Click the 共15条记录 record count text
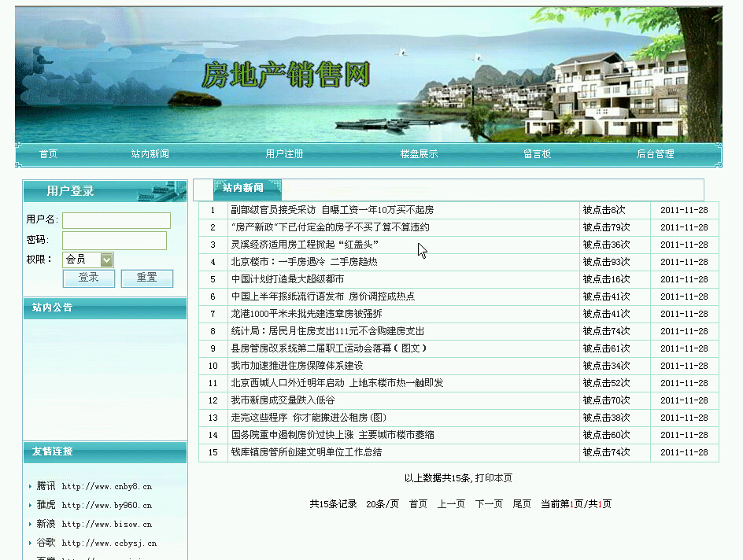743x560 pixels. click(x=333, y=503)
